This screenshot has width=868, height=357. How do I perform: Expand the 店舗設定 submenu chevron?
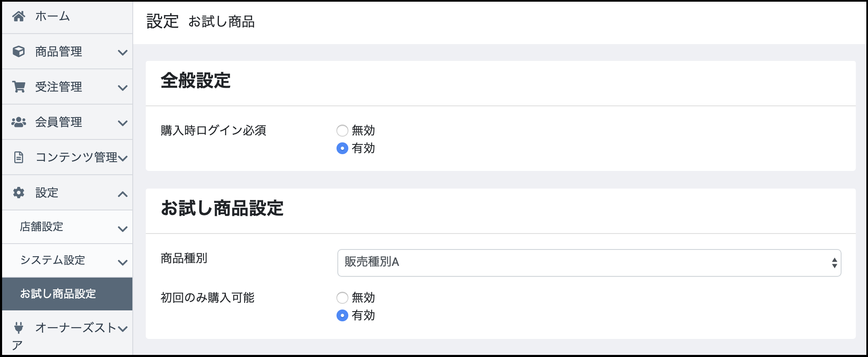tap(122, 229)
